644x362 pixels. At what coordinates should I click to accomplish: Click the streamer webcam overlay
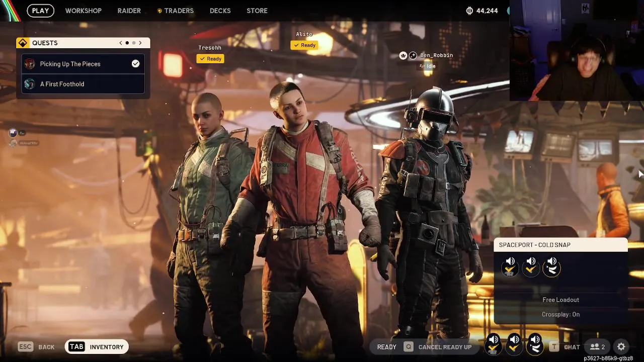(x=576, y=50)
